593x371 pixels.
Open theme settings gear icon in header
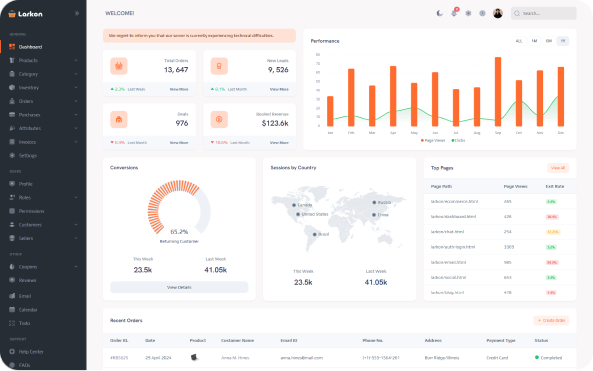pyautogui.click(x=468, y=13)
